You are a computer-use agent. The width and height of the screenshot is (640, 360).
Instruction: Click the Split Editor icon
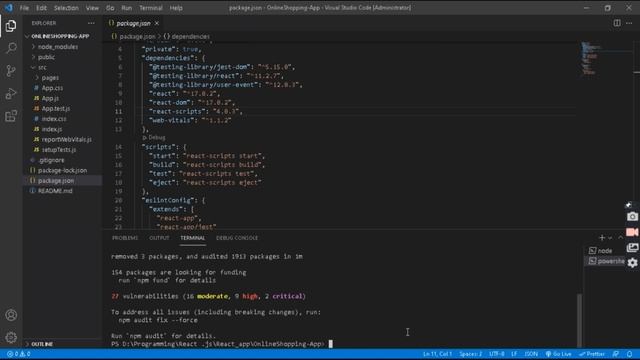pos(617,23)
